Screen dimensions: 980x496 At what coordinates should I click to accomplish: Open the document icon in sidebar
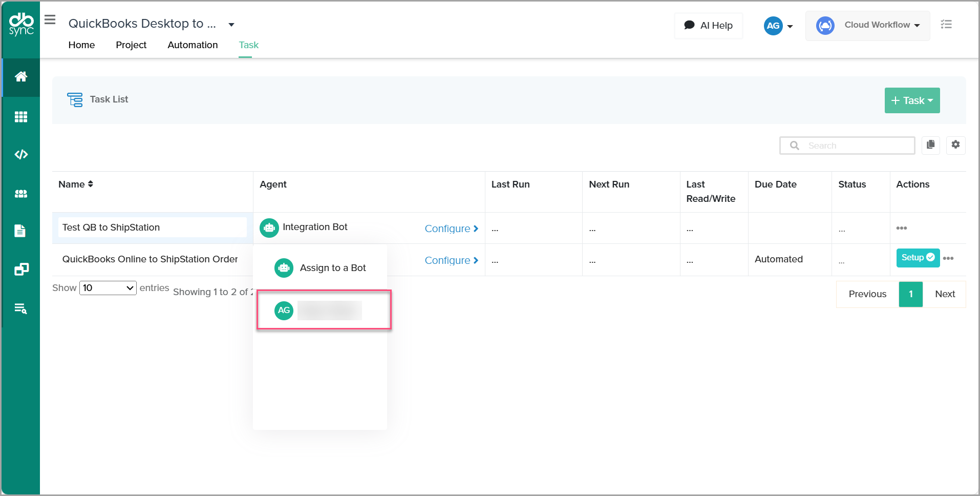(20, 231)
